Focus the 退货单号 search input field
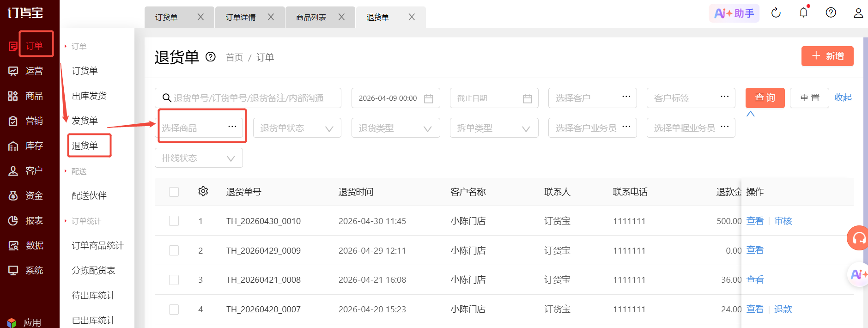 point(248,98)
